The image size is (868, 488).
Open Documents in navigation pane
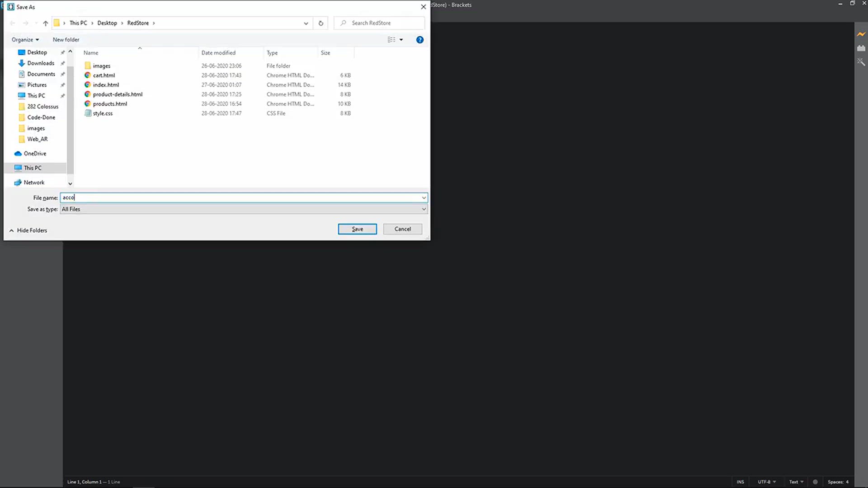tap(41, 74)
